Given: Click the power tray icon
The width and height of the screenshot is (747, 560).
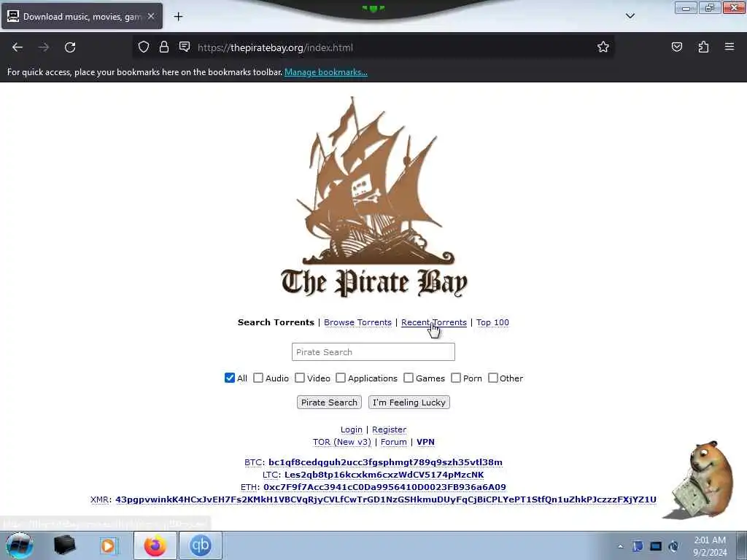Looking at the screenshot, I should click(673, 546).
